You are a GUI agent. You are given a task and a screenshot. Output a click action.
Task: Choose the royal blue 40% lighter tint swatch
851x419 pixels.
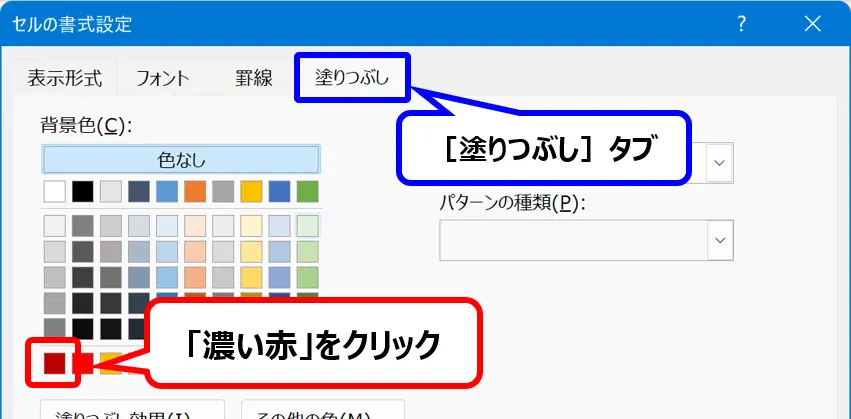tap(280, 277)
